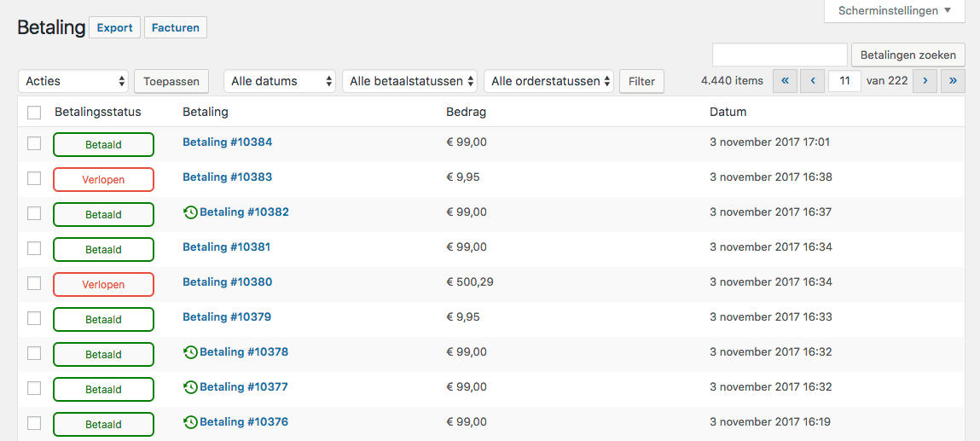This screenshot has width=980, height=441.
Task: Go to the previous page of payments
Action: [x=813, y=81]
